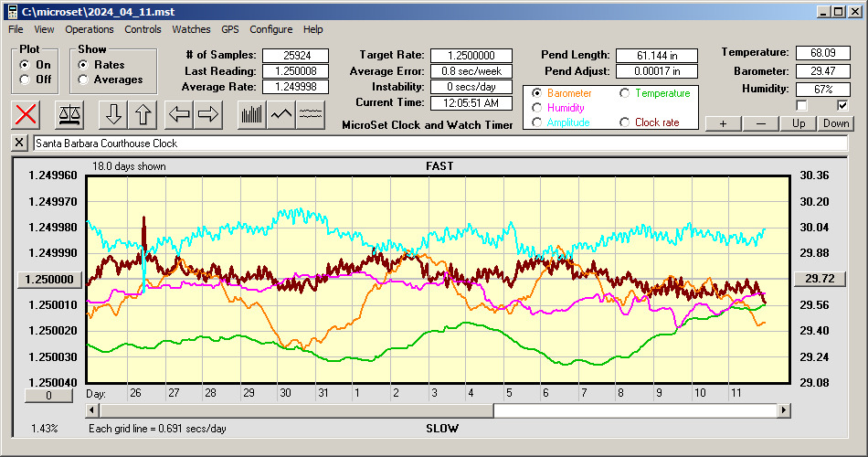Screen dimensions: 868x457
Task: Click the plus zoom button
Action: 723,123
